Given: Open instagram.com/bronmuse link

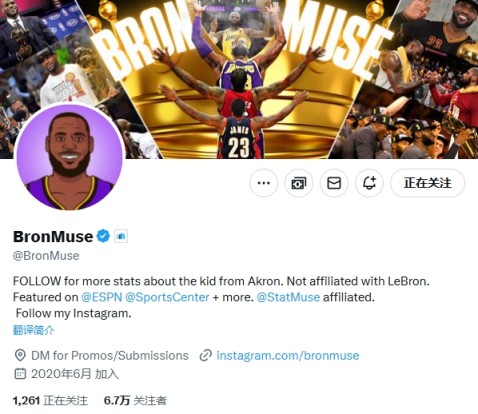Looking at the screenshot, I should click(x=288, y=355).
